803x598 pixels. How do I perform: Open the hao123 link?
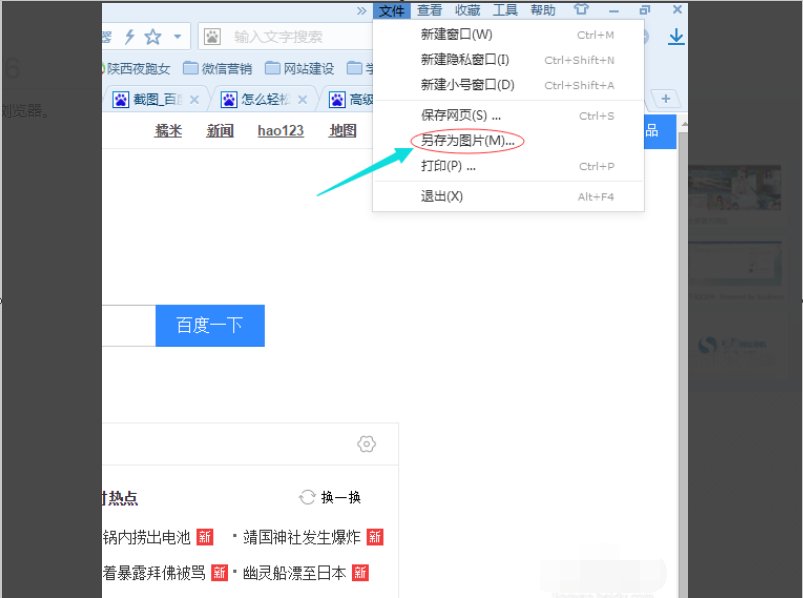(x=279, y=130)
